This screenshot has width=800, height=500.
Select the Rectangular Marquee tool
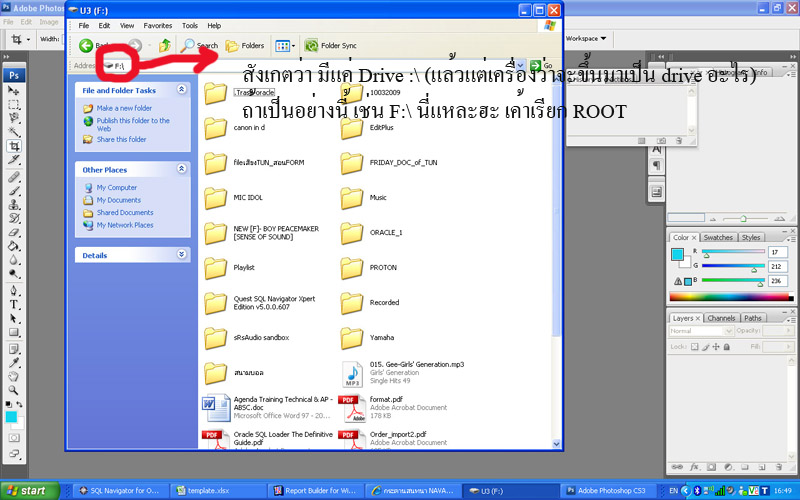tap(14, 104)
